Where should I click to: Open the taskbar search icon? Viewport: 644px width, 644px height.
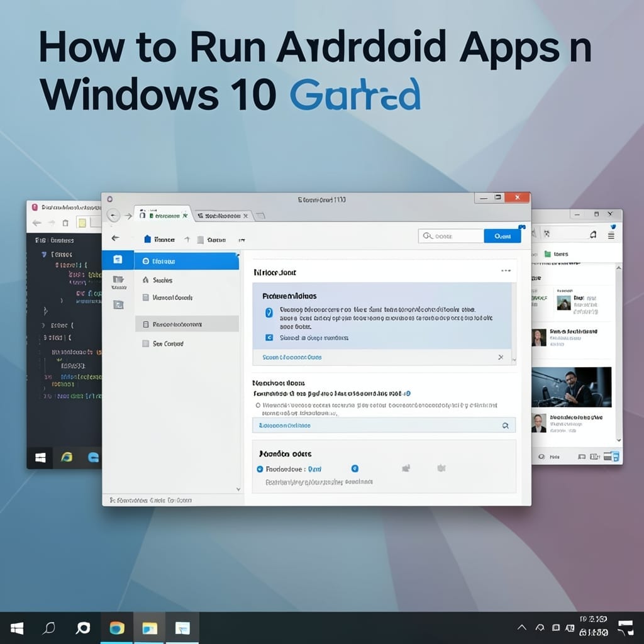point(49,628)
